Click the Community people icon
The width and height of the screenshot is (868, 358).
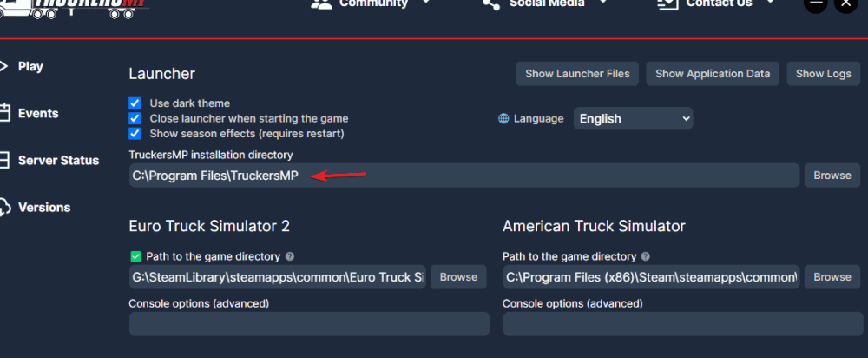(321, 4)
